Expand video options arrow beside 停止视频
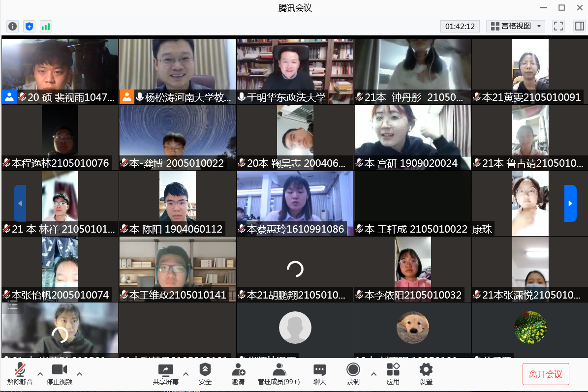588x392 pixels. click(80, 374)
